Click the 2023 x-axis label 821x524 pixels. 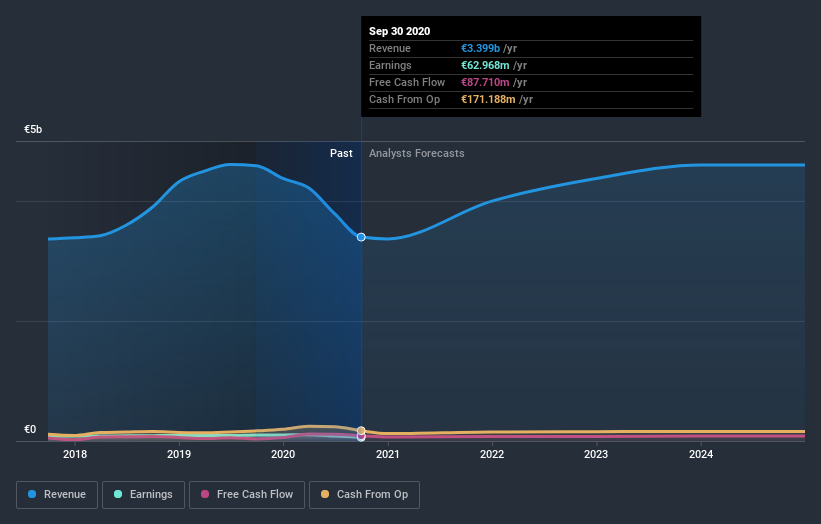(x=596, y=454)
